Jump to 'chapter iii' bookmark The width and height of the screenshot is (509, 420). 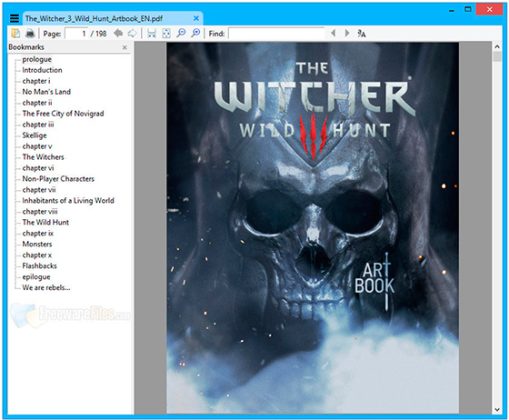[38, 124]
